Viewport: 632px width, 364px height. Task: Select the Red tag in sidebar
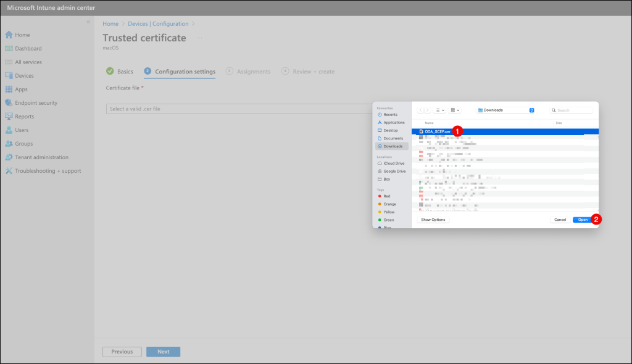386,196
